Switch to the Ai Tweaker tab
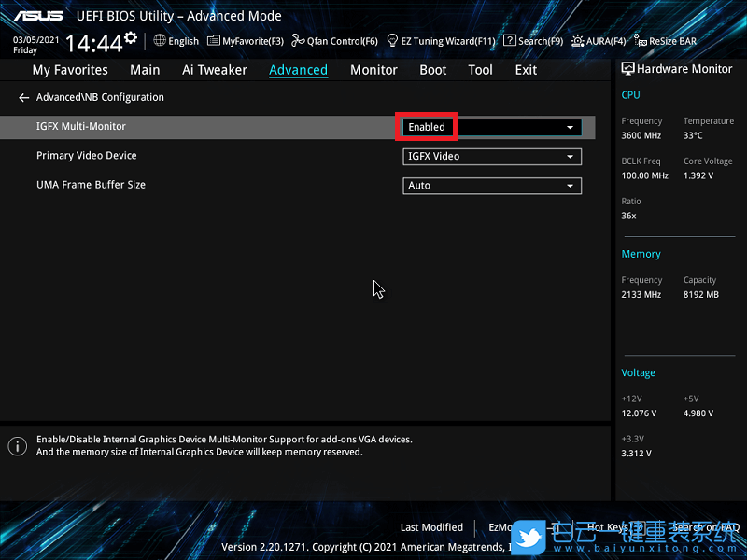747x560 pixels. 215,70
